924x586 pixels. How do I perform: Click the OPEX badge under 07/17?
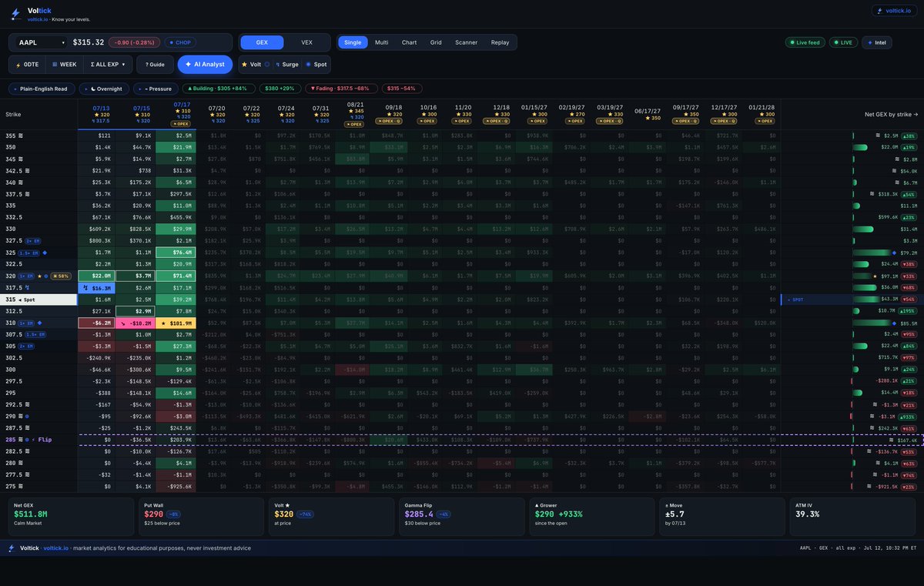pyautogui.click(x=182, y=123)
